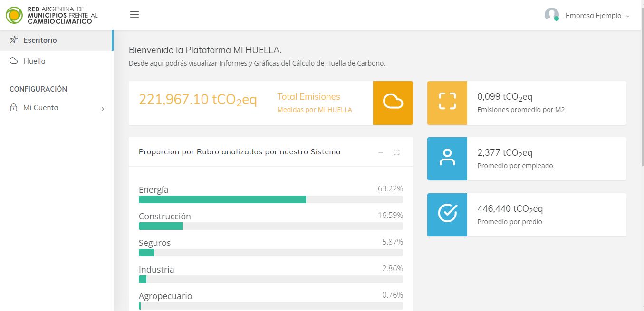The width and height of the screenshot is (644, 311).
Task: Open the Empresa Ejemplo user dropdown
Action: point(597,16)
